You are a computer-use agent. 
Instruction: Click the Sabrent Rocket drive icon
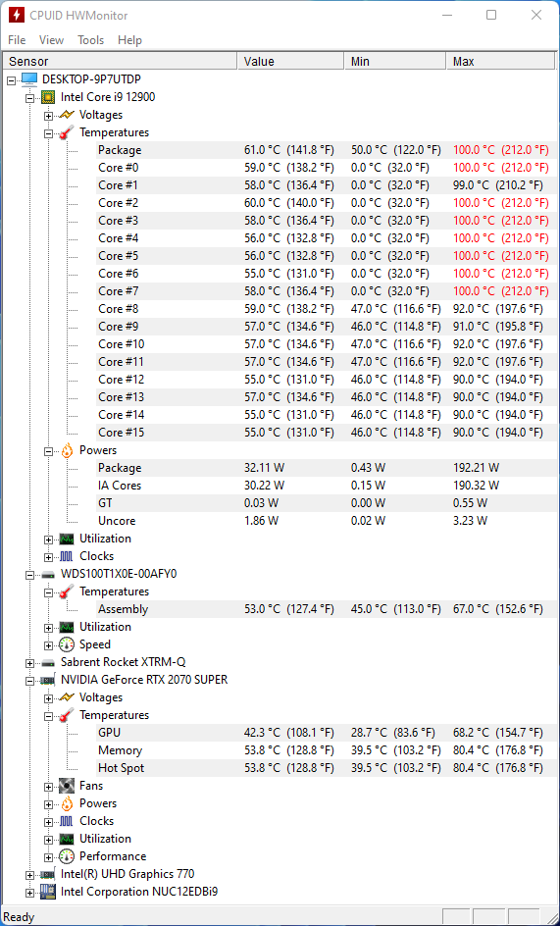click(48, 662)
